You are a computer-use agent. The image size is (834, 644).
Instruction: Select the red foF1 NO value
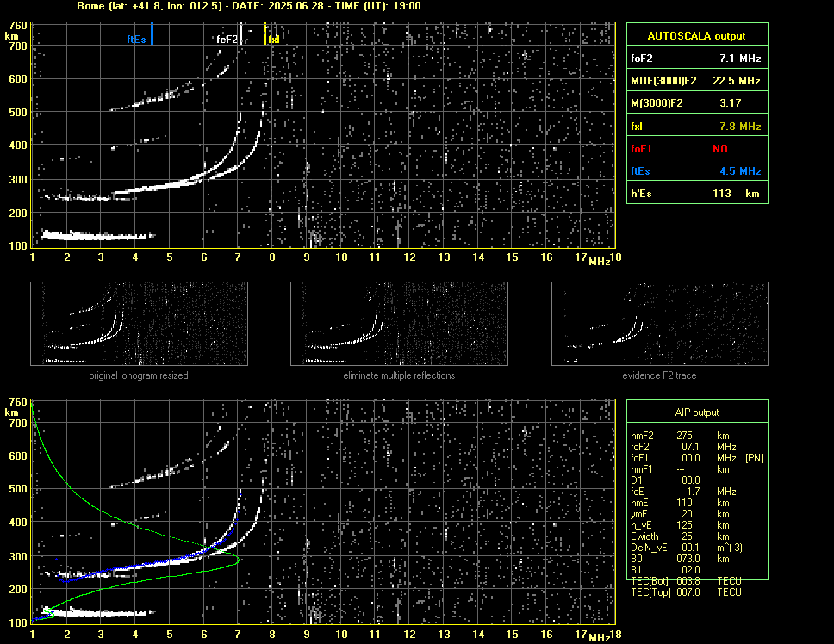point(720,149)
